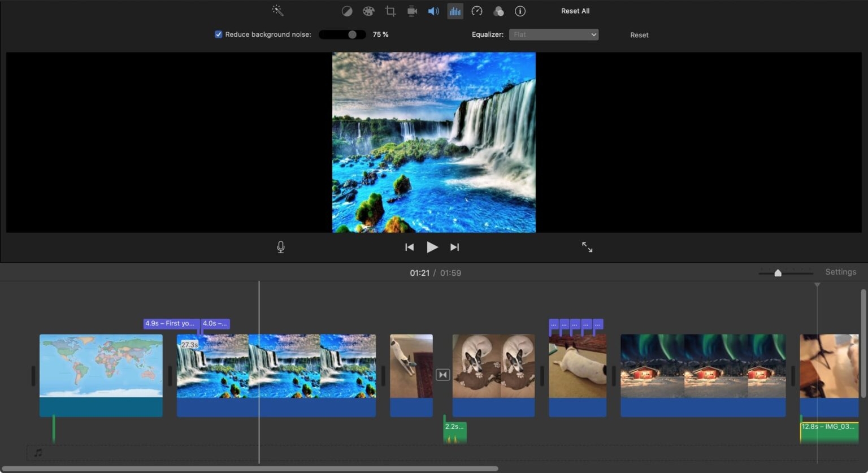Click the first small purple title marker
Image resolution: width=868 pixels, height=473 pixels.
point(554,324)
